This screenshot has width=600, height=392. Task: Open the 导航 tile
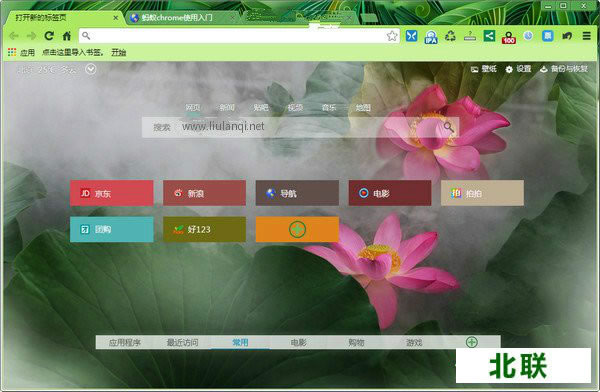(x=297, y=193)
